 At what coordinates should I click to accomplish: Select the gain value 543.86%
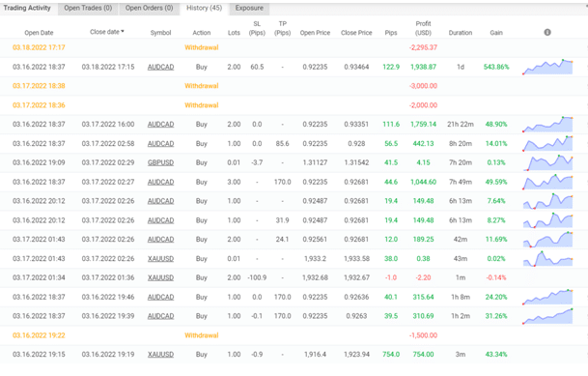pyautogui.click(x=496, y=67)
